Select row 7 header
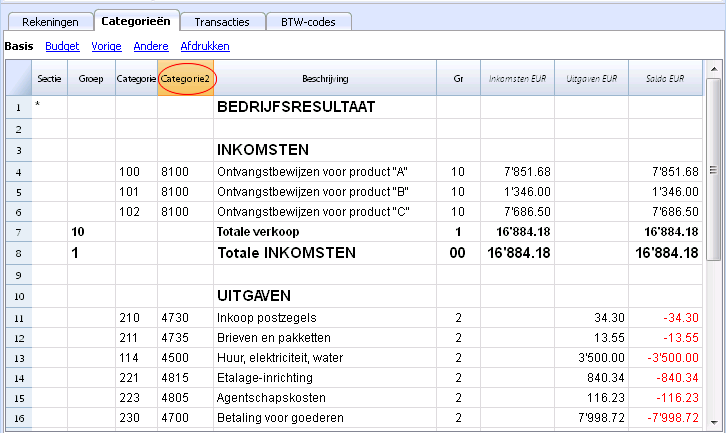This screenshot has height=433, width=726. (x=19, y=232)
